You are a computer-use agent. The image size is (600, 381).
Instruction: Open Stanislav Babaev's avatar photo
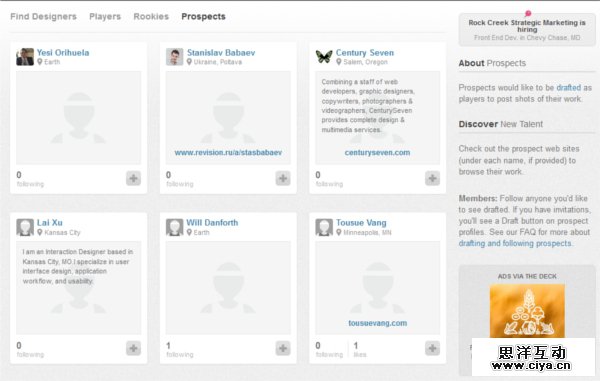174,57
